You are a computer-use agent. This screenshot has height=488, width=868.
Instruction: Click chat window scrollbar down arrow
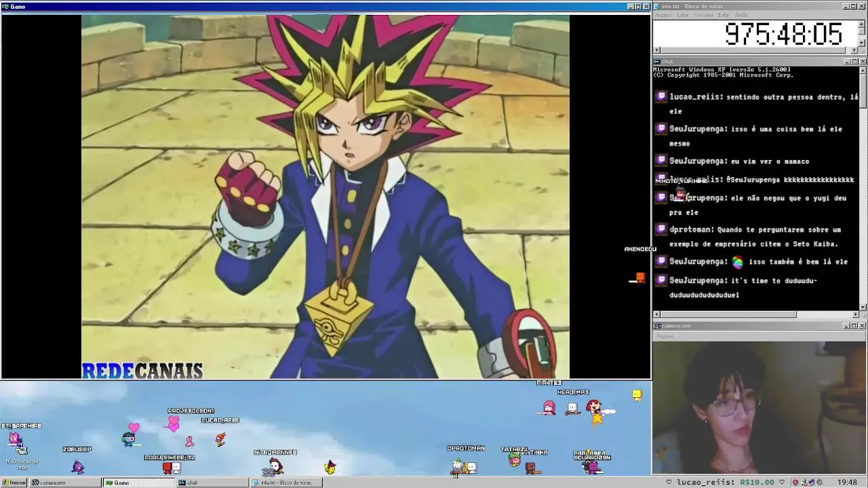[863, 307]
